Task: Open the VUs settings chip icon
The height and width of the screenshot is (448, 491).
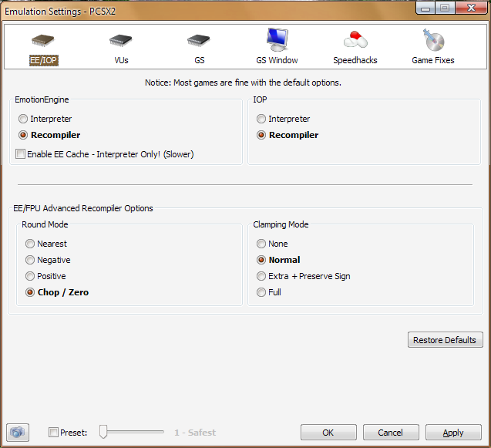Action: [120, 40]
